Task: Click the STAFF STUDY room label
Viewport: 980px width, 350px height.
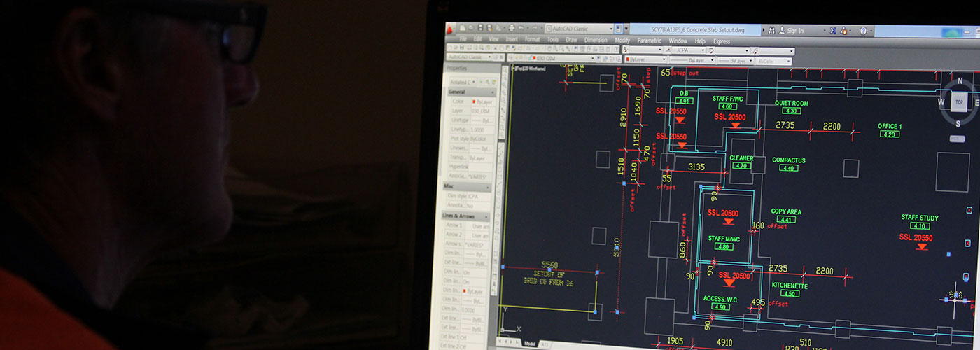Action: coord(920,218)
